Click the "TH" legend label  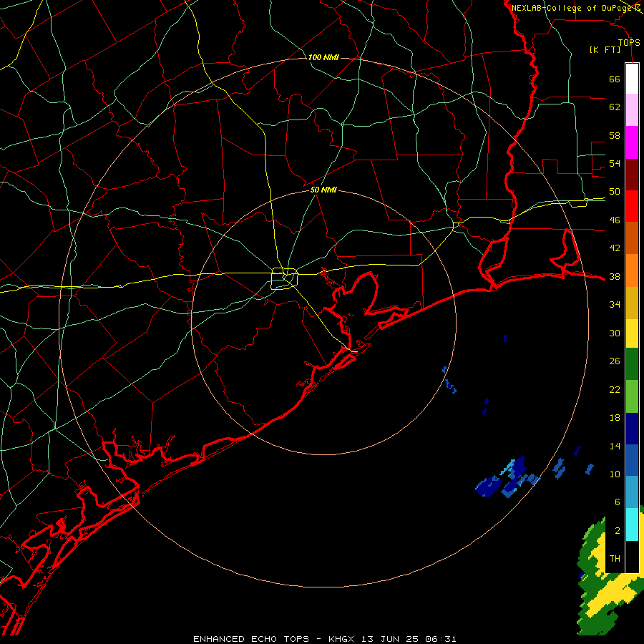[x=615, y=559]
